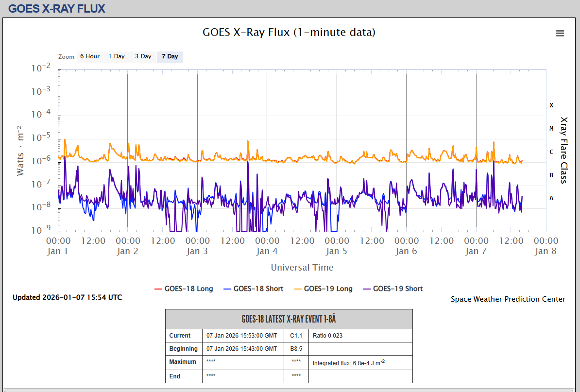Viewport: 580px width, 392px height.
Task: Select the Beginning B8.5 class cell
Action: (296, 349)
